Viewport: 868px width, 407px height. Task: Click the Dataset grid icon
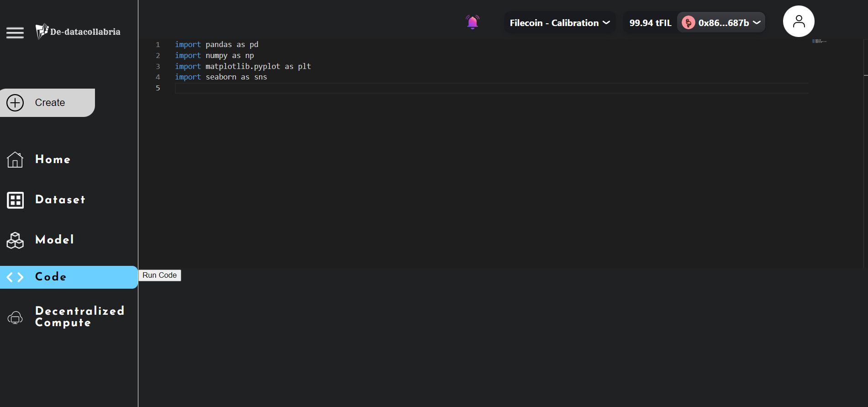15,200
